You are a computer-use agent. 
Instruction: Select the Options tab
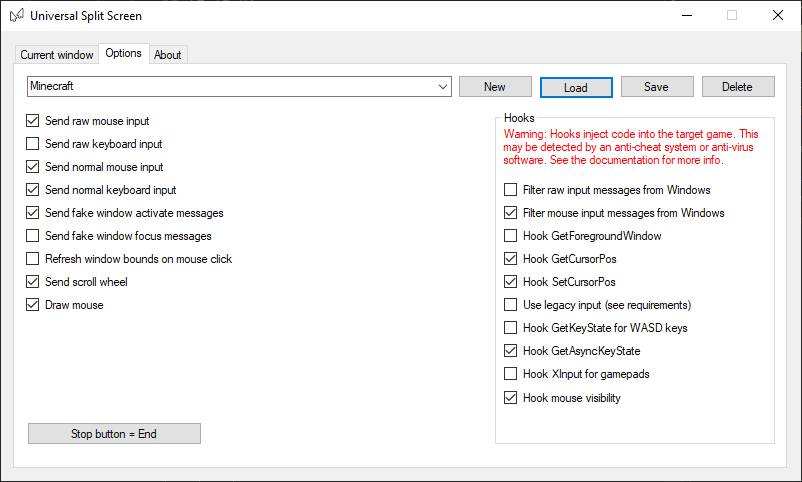click(x=123, y=53)
